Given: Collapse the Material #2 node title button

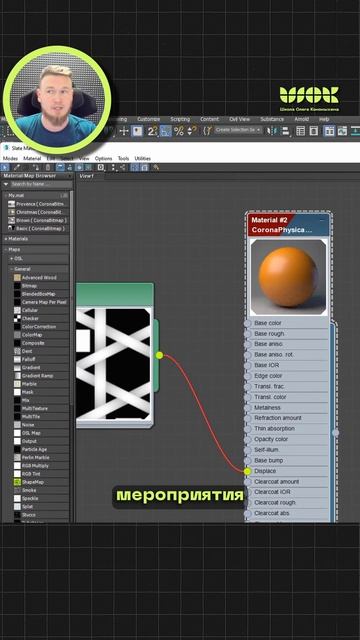Looking at the screenshot, I should [x=322, y=220].
